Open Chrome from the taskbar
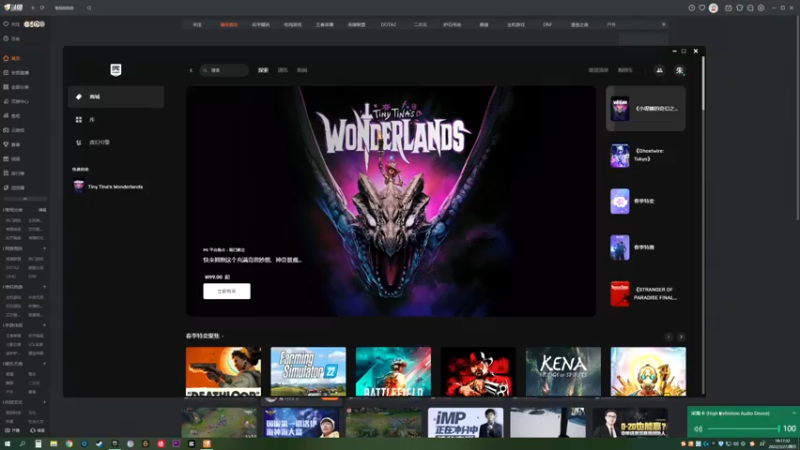Screen dimensions: 800x450 (69, 444)
